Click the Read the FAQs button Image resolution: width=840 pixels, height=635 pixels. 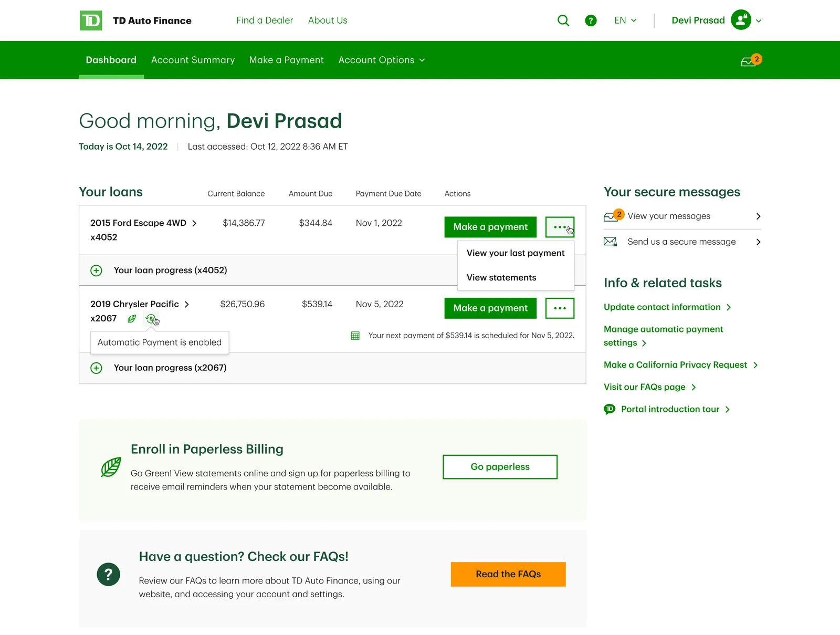508,575
